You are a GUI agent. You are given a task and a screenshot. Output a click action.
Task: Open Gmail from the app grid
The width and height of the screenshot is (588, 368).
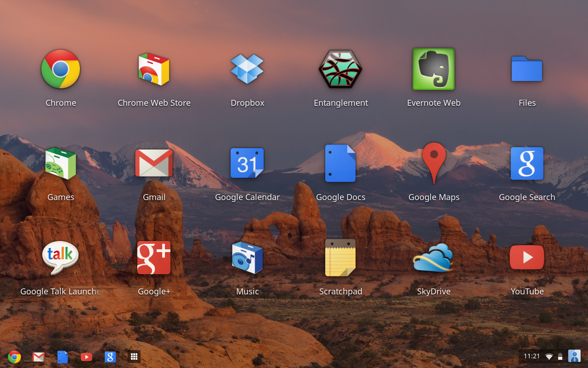[154, 163]
